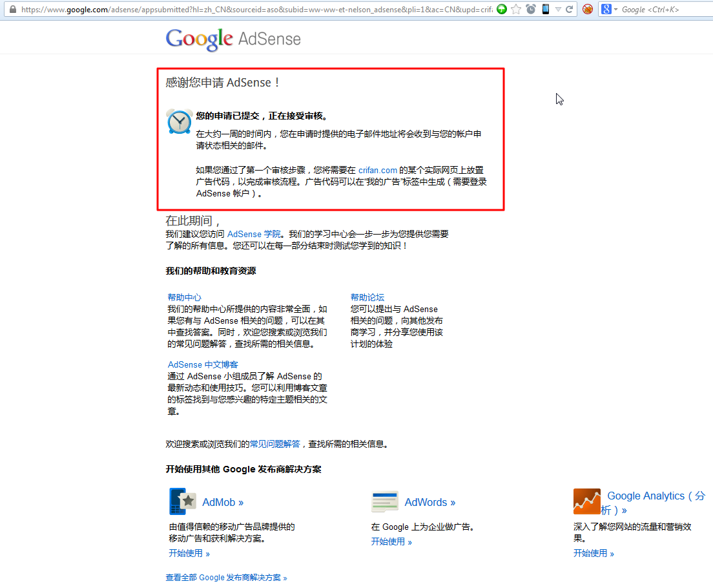This screenshot has height=588, width=713.
Task: Click 开始使用 under AdWords
Action: [391, 541]
